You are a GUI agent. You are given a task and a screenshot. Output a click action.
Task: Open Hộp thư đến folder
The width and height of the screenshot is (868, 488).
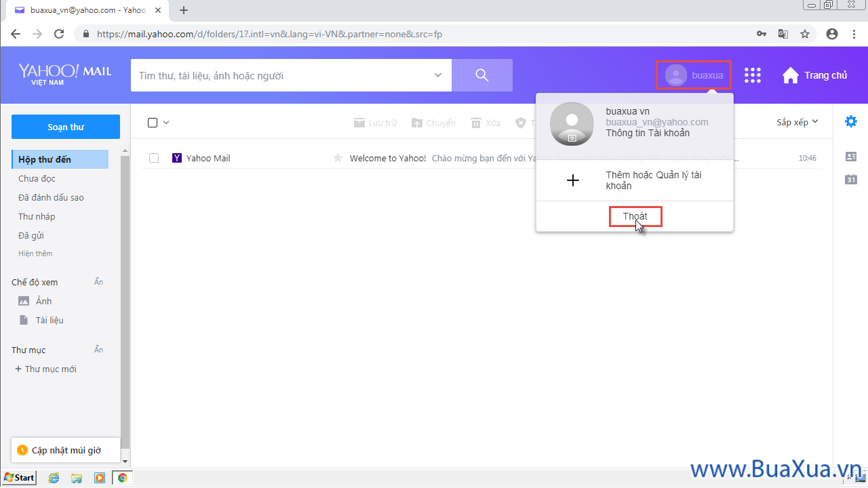pyautogui.click(x=60, y=159)
